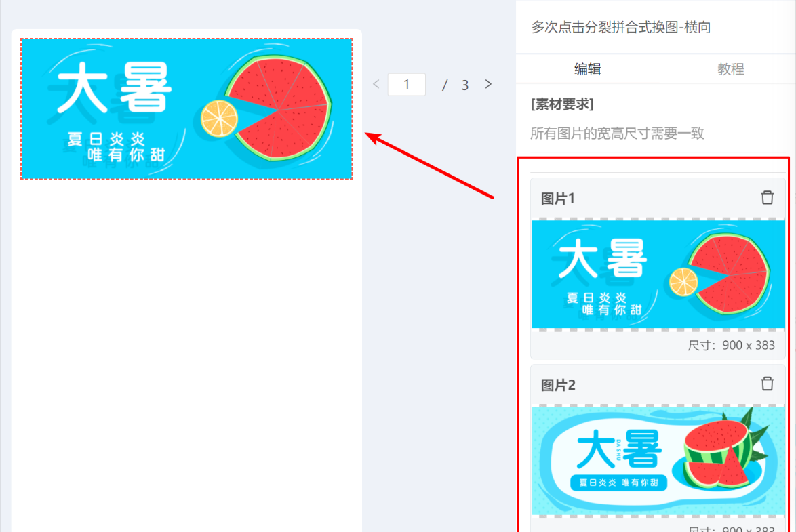Click the 图片2 card header label
The image size is (796, 532).
558,385
